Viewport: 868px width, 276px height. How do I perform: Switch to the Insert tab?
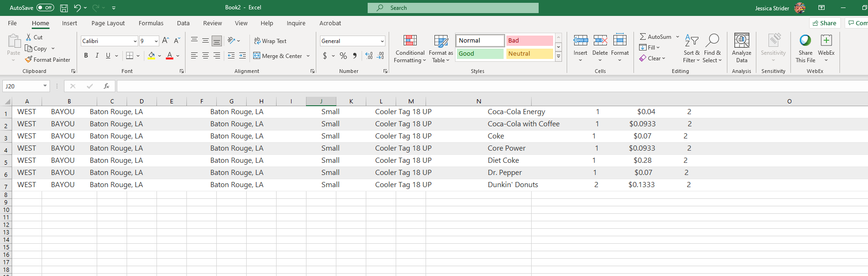pyautogui.click(x=70, y=23)
